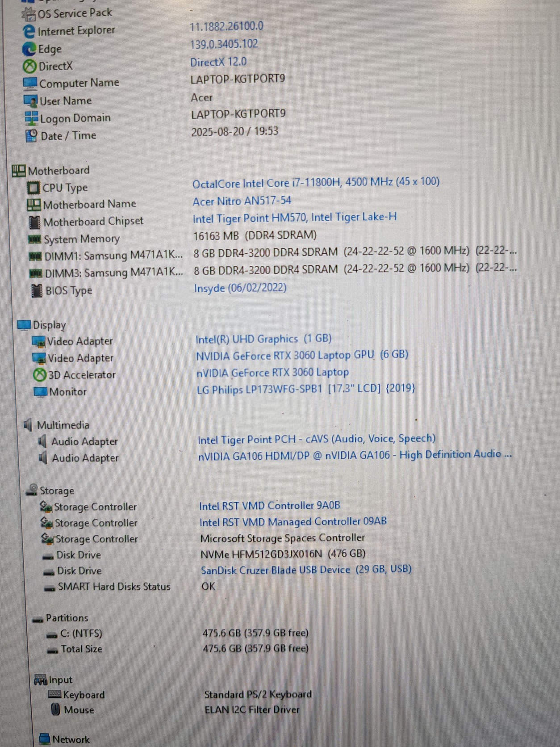Image resolution: width=560 pixels, height=747 pixels.
Task: Click the Motherboard section icon
Action: coord(18,171)
